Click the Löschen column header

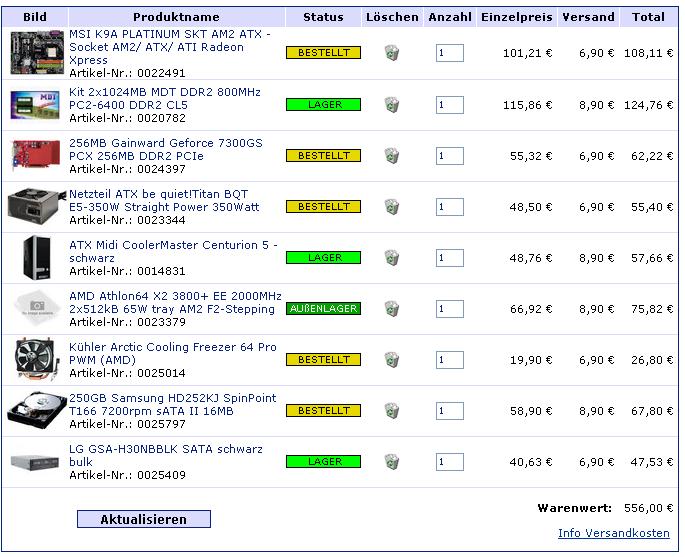pos(392,17)
